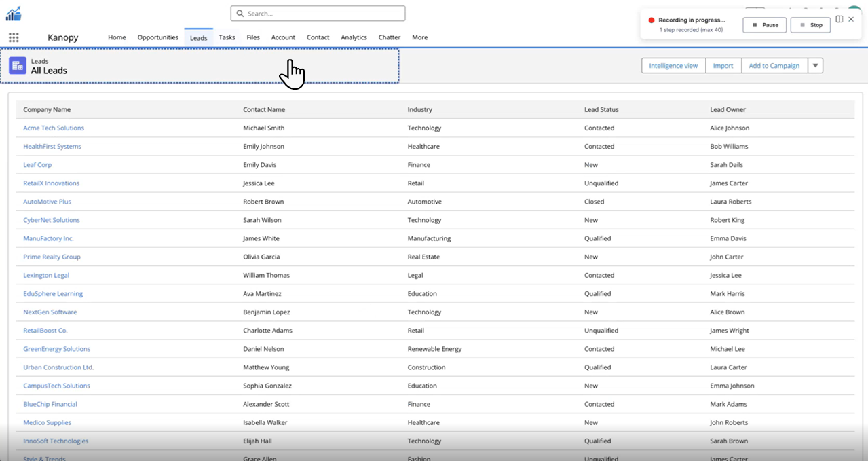
Task: Go to the Chatter tab
Action: click(389, 37)
